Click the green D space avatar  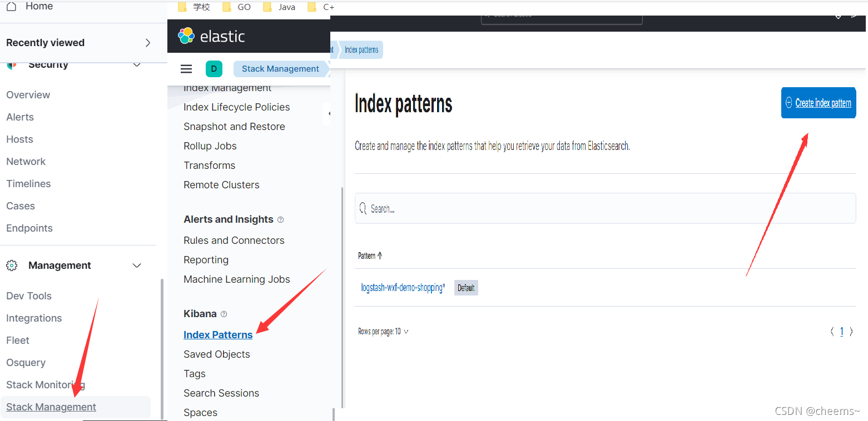214,69
